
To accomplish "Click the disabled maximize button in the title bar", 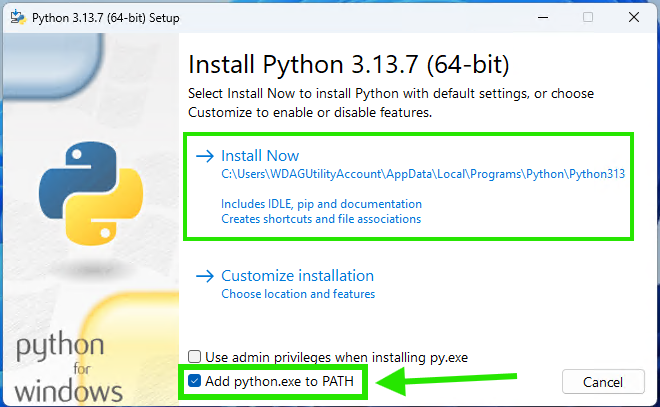I will [x=588, y=17].
